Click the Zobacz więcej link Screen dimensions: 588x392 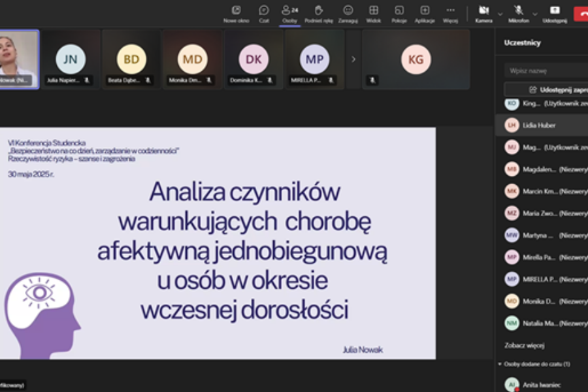pos(524,345)
